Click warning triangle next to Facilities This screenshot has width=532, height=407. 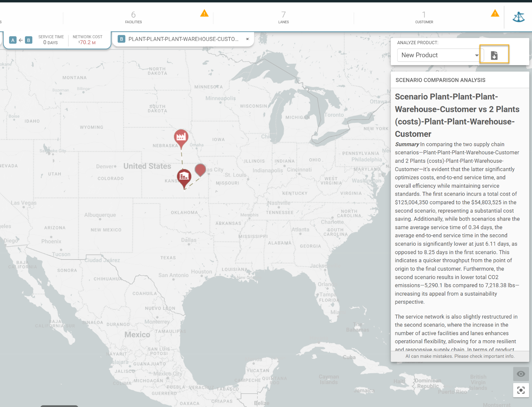tap(204, 13)
